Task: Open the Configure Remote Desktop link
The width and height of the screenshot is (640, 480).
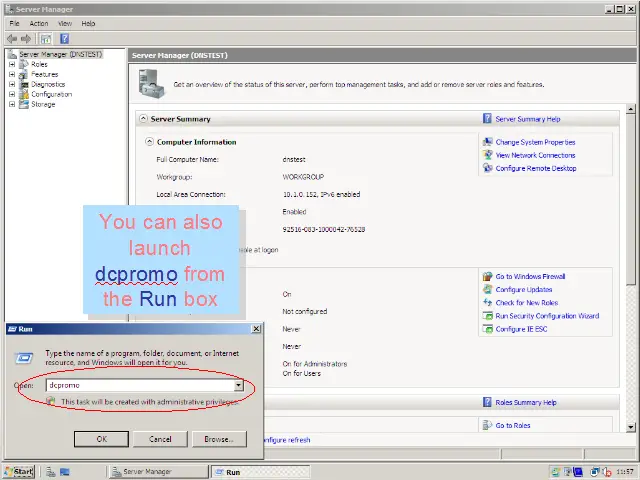Action: pos(536,168)
